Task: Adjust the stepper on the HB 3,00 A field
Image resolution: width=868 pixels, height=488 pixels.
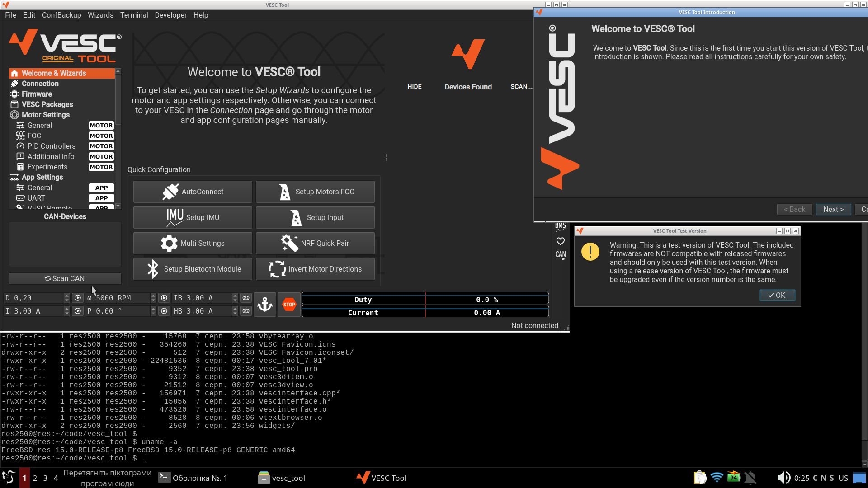Action: click(x=235, y=311)
